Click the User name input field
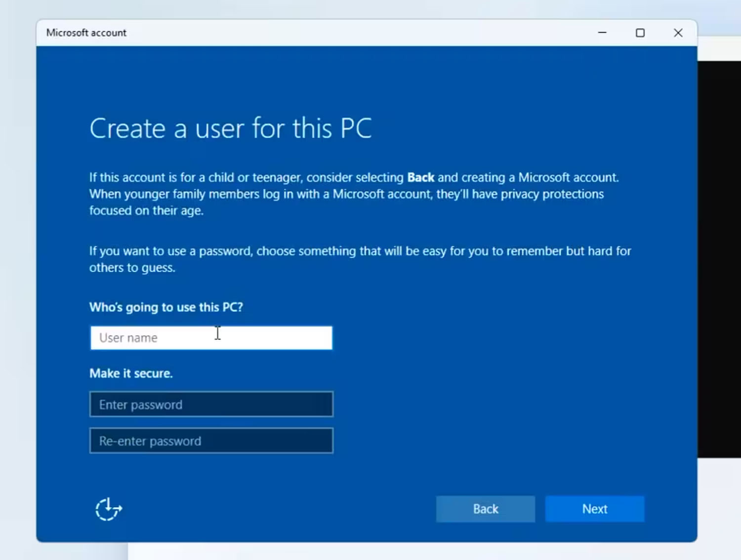Viewport: 741px width, 560px height. 211,338
